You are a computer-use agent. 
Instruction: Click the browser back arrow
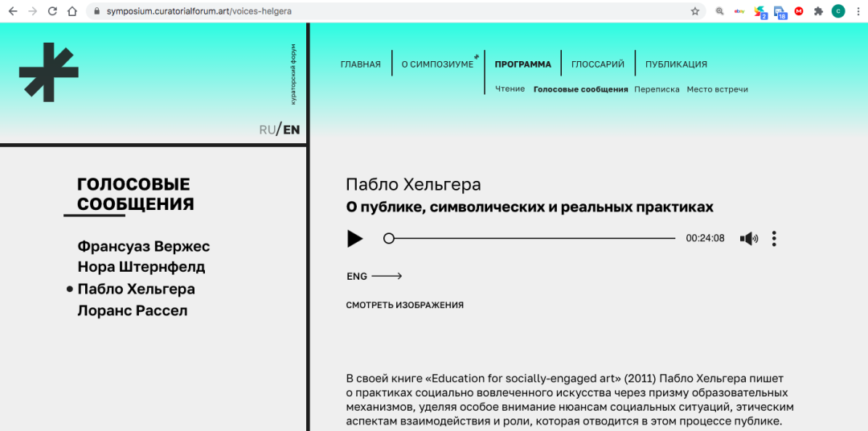coord(12,11)
